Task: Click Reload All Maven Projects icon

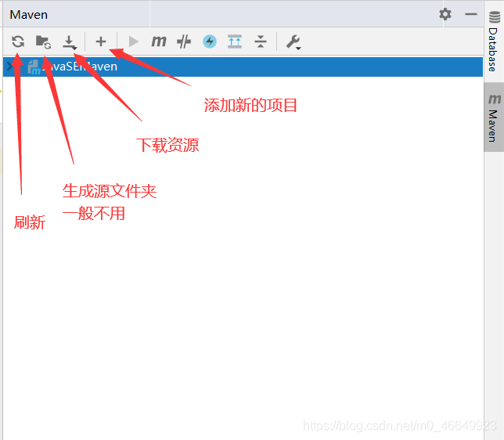Action: coord(18,41)
